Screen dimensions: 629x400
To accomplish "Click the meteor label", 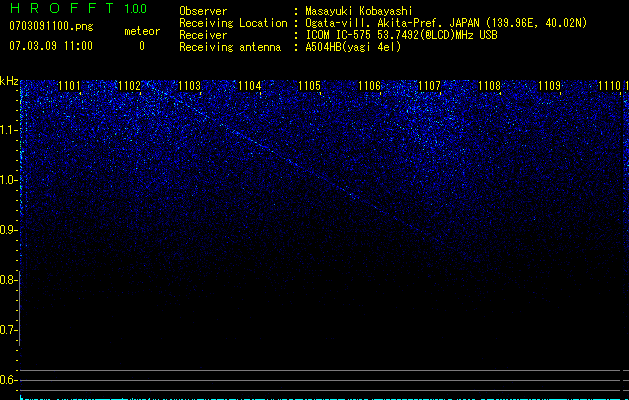I will [142, 31].
